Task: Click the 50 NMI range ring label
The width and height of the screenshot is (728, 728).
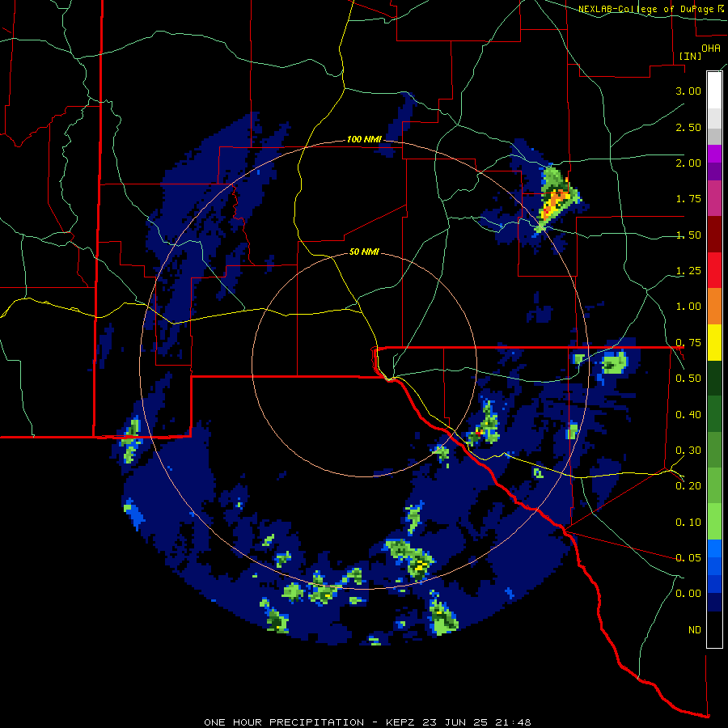Action: click(364, 252)
